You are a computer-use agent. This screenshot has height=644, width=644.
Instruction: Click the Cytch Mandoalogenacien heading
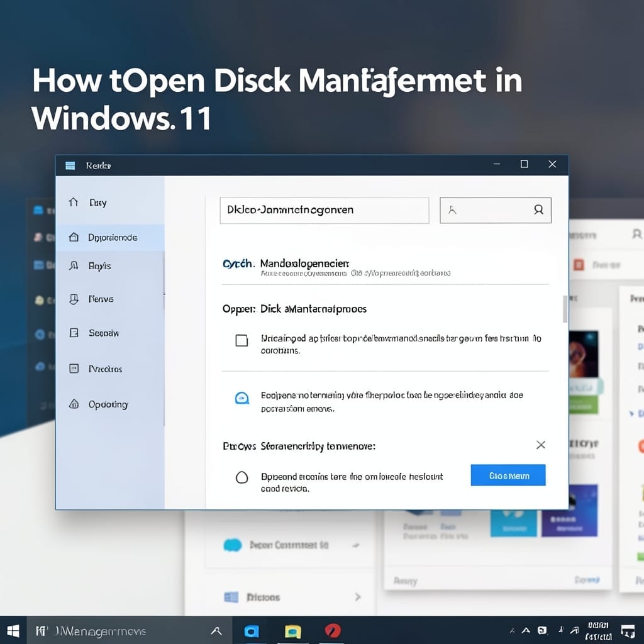(x=286, y=264)
